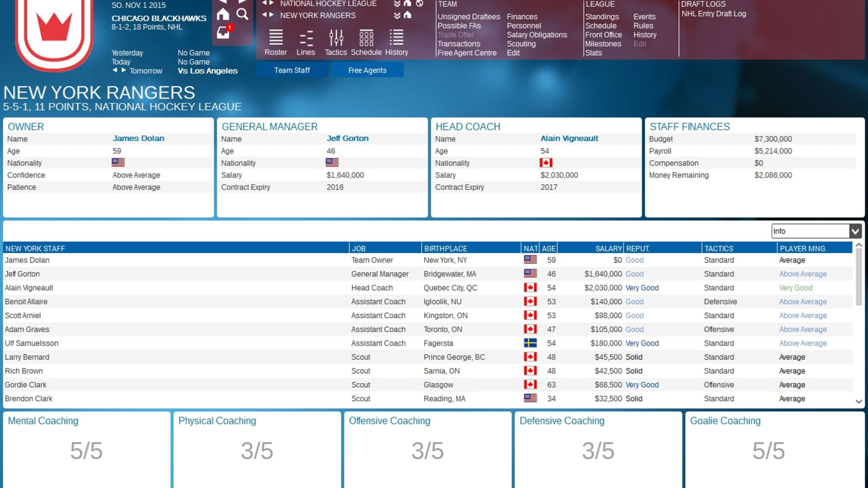The width and height of the screenshot is (868, 488).
Task: Open Salary Obligations page
Action: (537, 35)
